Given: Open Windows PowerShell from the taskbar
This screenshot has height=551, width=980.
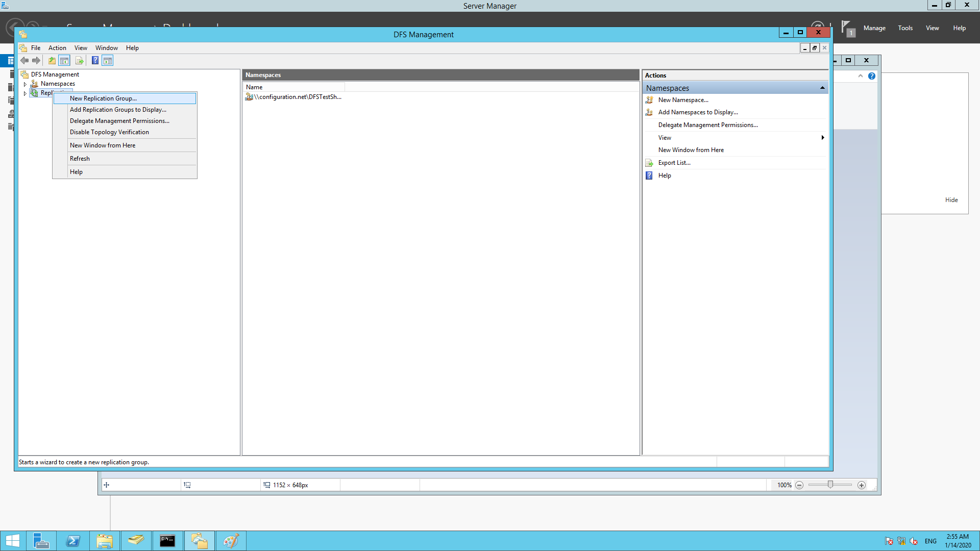Looking at the screenshot, I should point(73,540).
